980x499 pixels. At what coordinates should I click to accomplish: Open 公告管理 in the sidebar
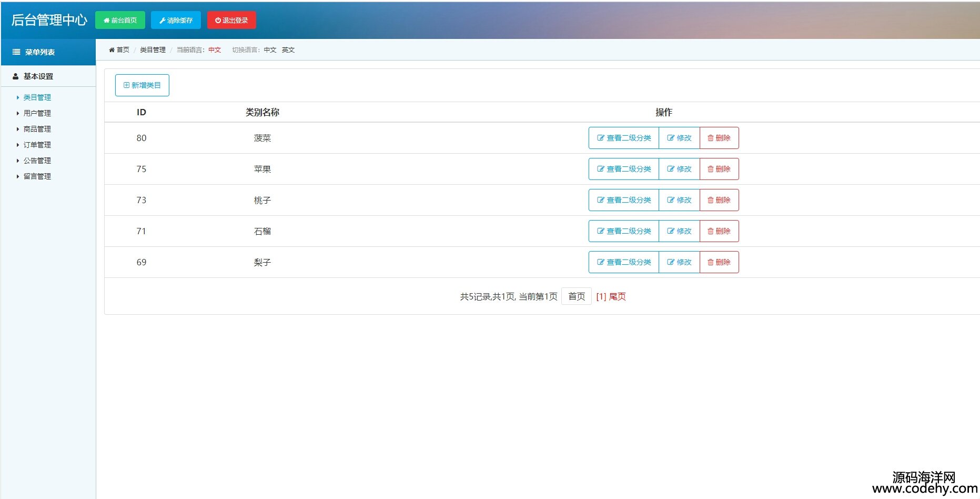click(x=37, y=161)
